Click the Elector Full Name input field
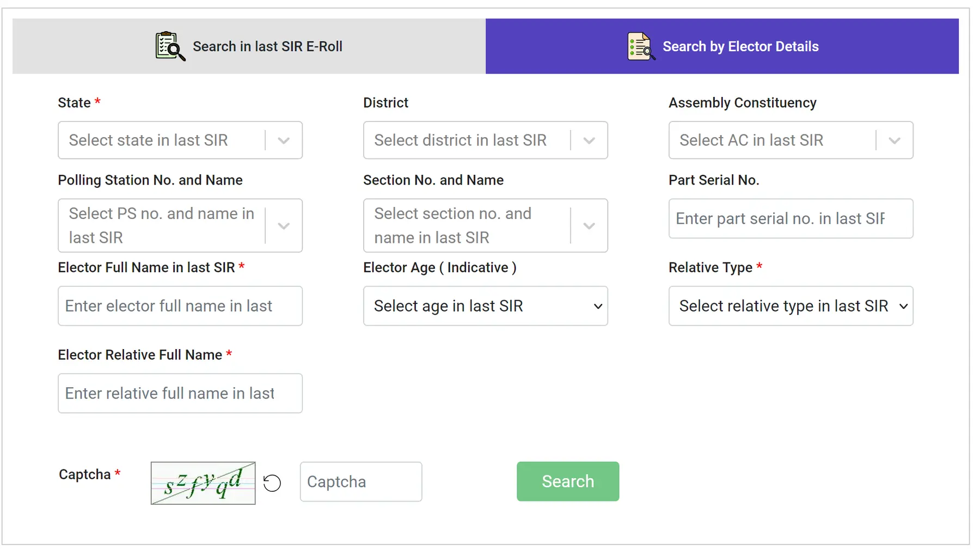This screenshot has width=980, height=550. (x=180, y=306)
